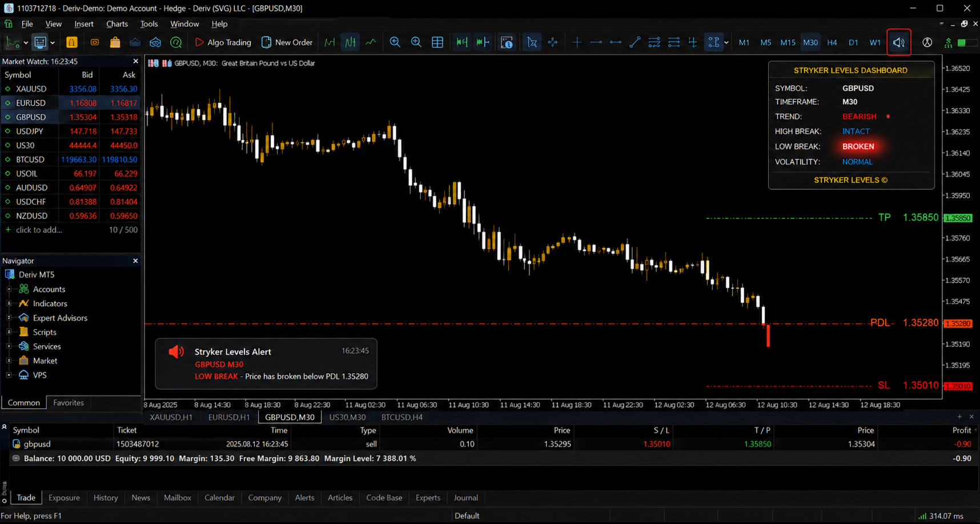Toggle Algo Trading on or off

pos(223,42)
